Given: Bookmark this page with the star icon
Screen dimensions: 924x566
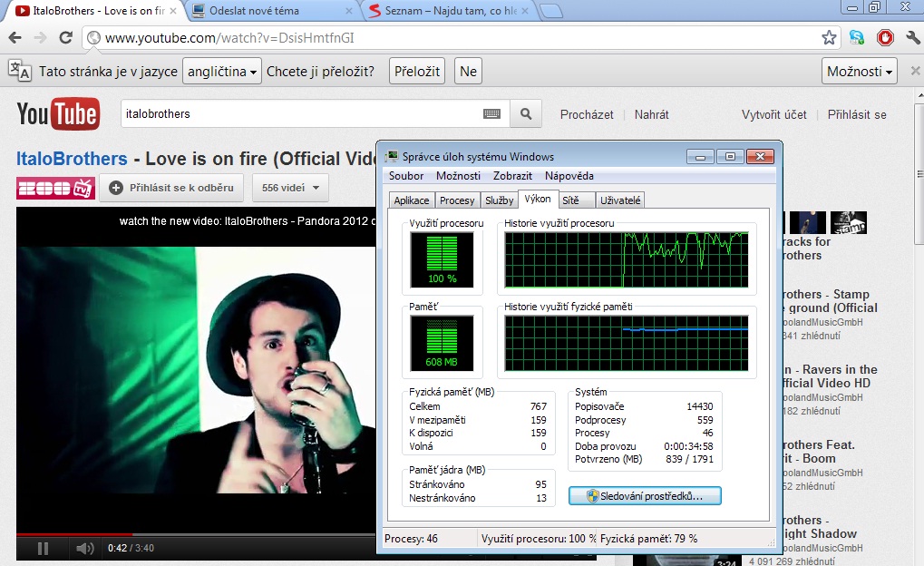Looking at the screenshot, I should [829, 38].
